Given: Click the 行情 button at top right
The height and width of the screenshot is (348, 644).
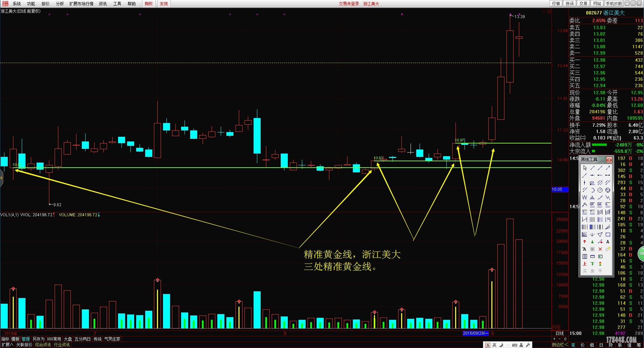Looking at the screenshot, I should pos(556,3).
